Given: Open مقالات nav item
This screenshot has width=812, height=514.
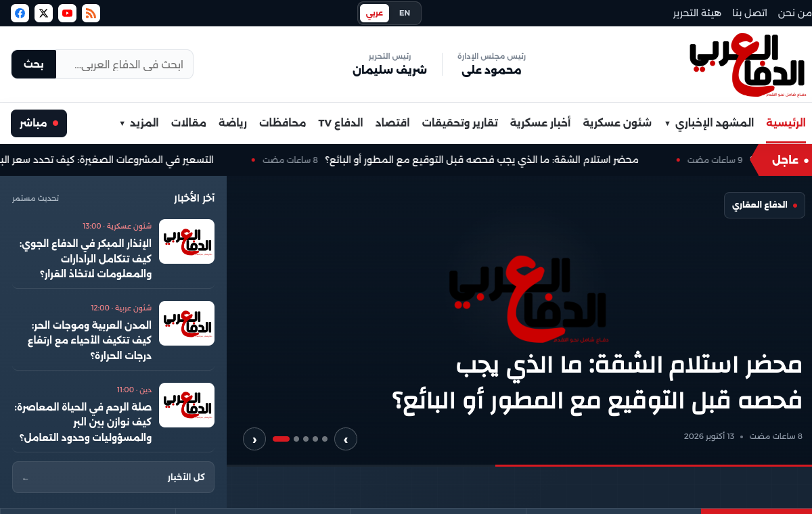Looking at the screenshot, I should click(189, 123).
